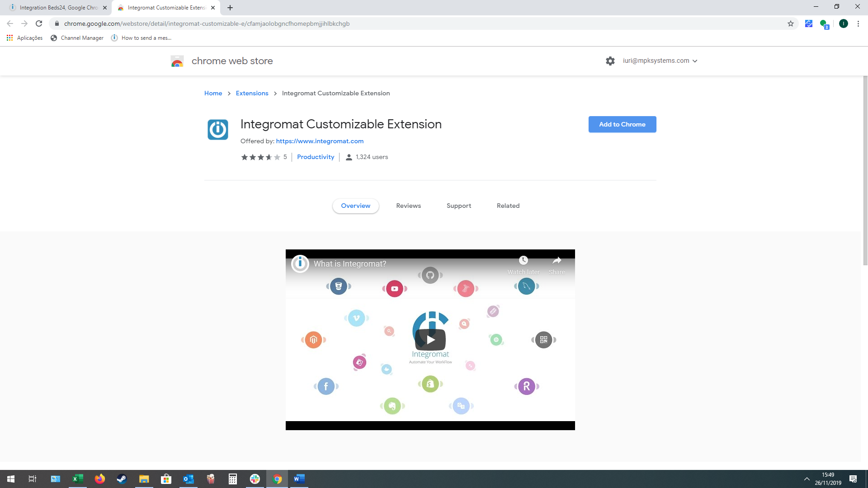Open a new browser tab with plus
The height and width of the screenshot is (488, 868).
point(230,8)
